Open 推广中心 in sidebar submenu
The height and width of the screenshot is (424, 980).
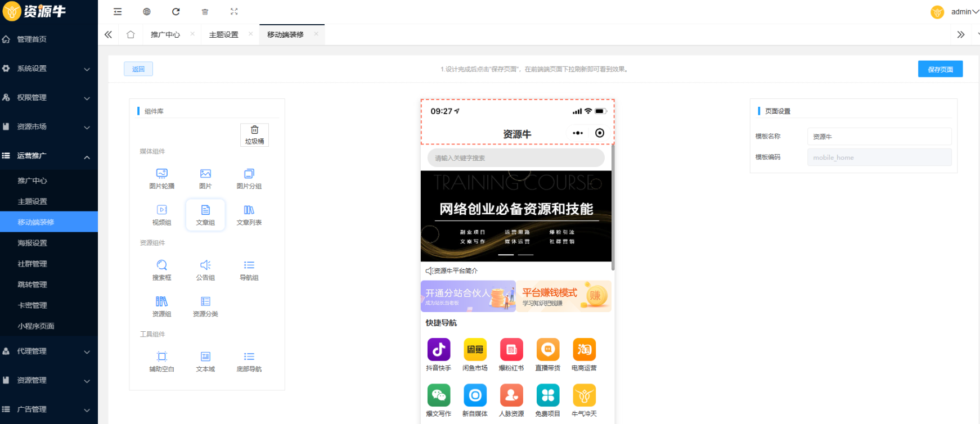coord(49,181)
